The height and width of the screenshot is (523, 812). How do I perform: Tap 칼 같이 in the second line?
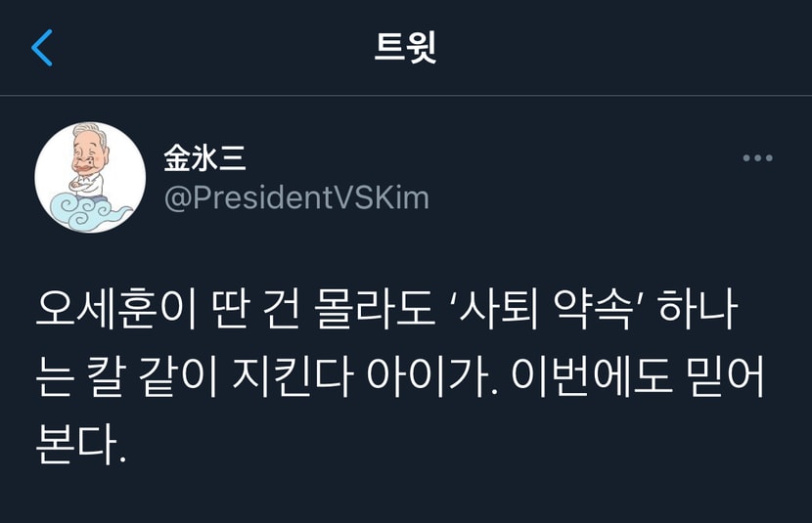152,376
